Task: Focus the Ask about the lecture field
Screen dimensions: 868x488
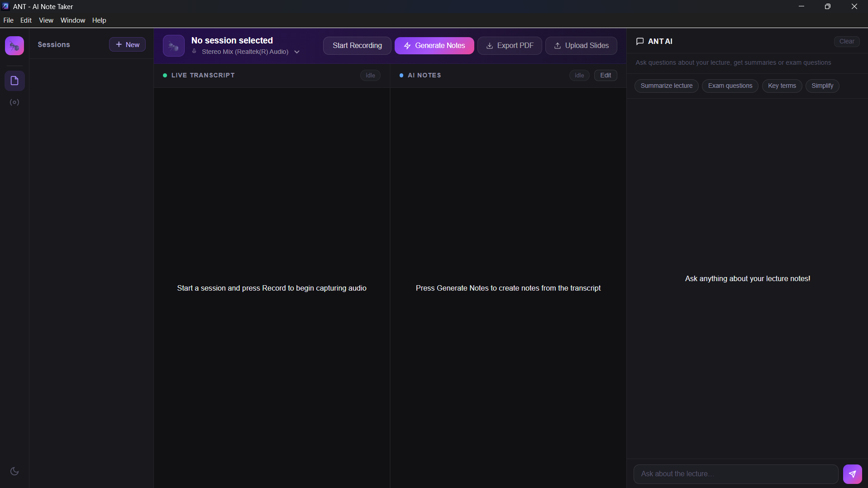Action: [736, 474]
